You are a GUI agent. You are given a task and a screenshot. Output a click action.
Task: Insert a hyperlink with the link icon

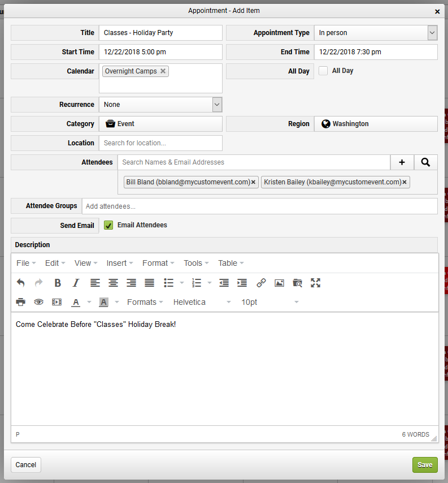pos(261,282)
